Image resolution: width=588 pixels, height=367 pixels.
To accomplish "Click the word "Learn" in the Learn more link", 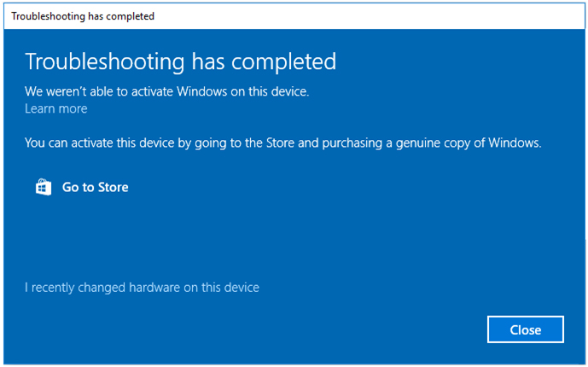I will point(39,108).
